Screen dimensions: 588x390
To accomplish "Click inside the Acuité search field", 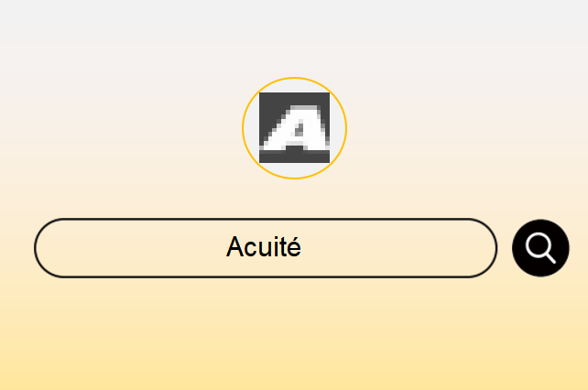I will pyautogui.click(x=266, y=248).
